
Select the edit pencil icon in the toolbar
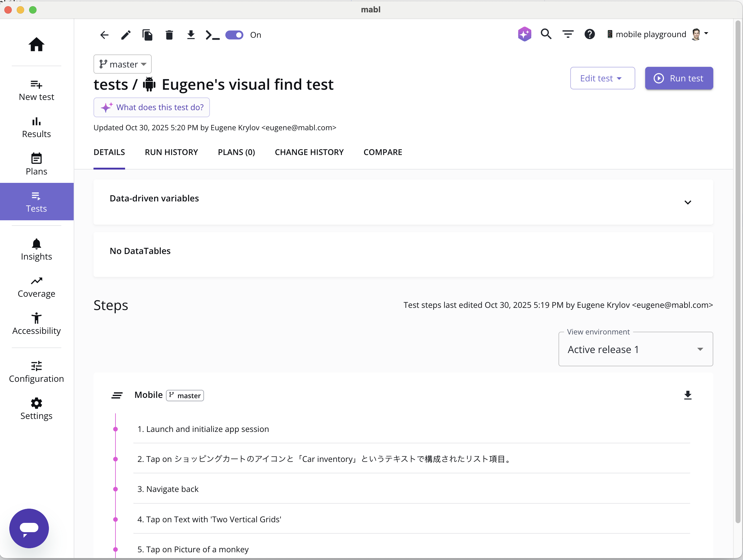[126, 35]
